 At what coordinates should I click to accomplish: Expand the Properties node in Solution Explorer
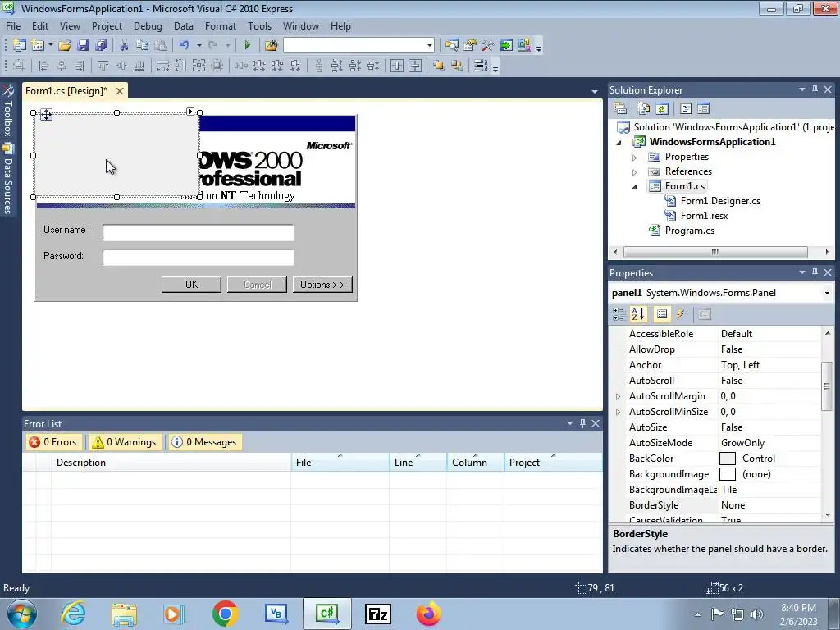click(634, 157)
